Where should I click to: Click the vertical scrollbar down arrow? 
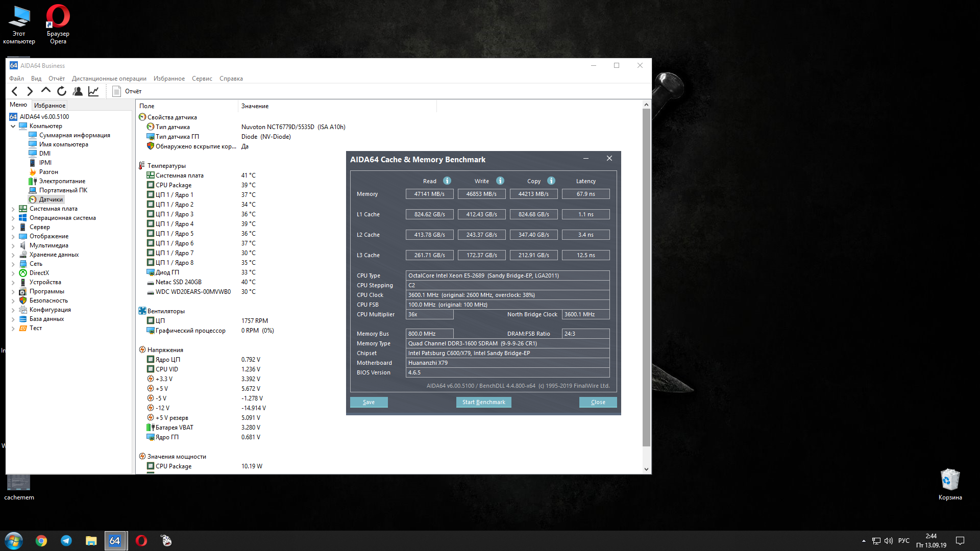[646, 469]
